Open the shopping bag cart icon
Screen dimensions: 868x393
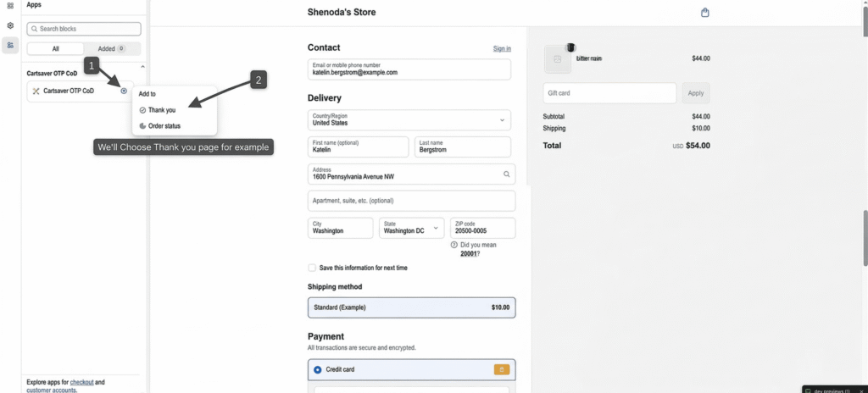705,13
